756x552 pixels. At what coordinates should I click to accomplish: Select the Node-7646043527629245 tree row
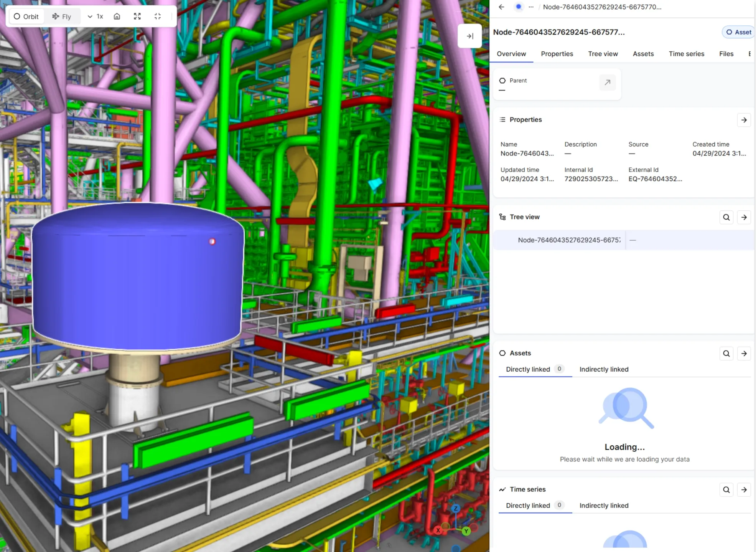click(624, 240)
